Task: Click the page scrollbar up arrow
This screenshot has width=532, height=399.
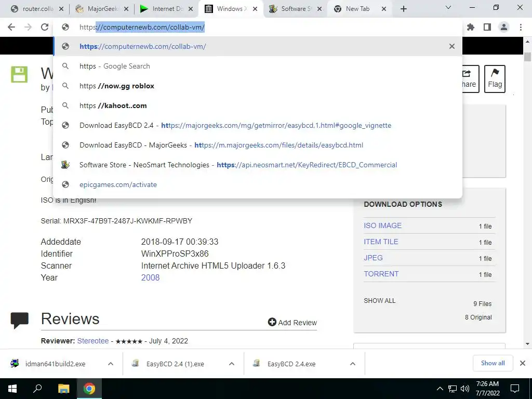Action: pyautogui.click(x=528, y=42)
